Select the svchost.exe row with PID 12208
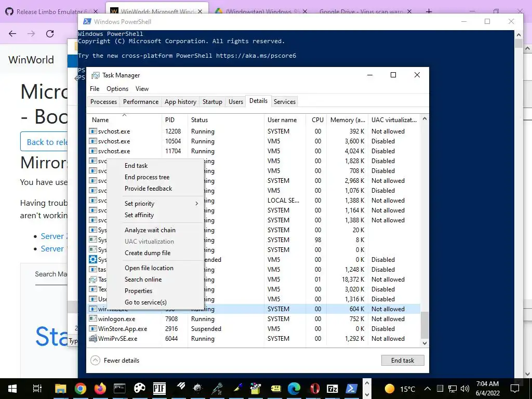Viewport: 532px width, 399px height. (x=254, y=131)
